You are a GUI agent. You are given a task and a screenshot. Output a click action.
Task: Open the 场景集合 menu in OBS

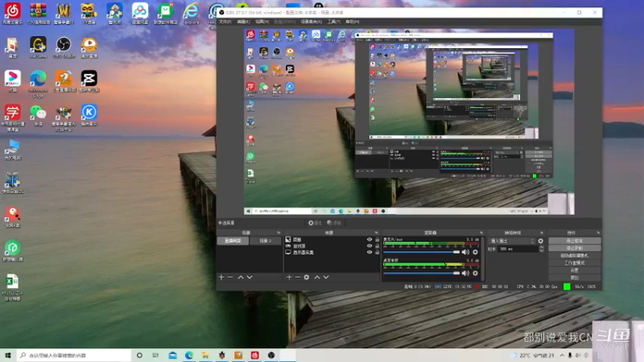tap(312, 22)
